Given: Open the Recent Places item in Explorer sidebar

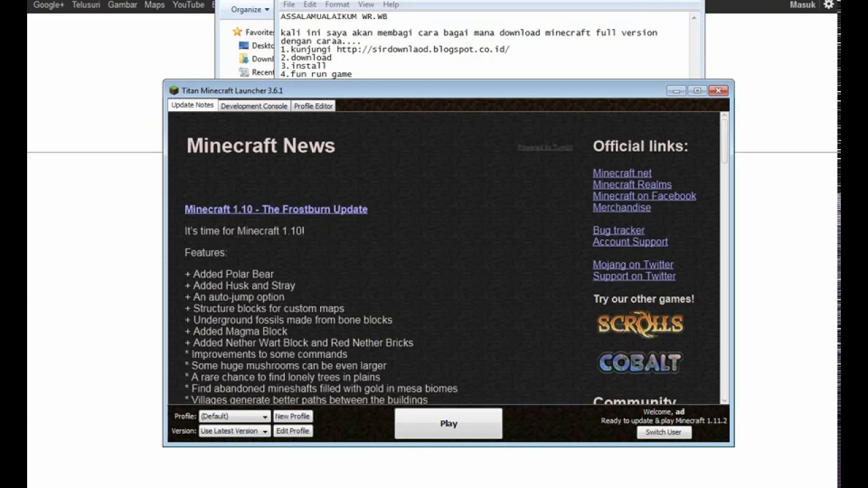Looking at the screenshot, I should (x=257, y=73).
